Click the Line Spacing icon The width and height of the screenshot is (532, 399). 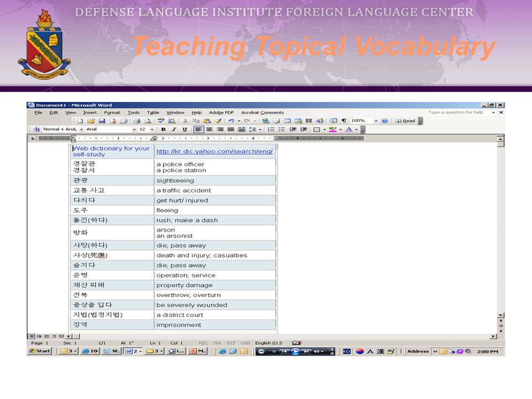pyautogui.click(x=253, y=129)
